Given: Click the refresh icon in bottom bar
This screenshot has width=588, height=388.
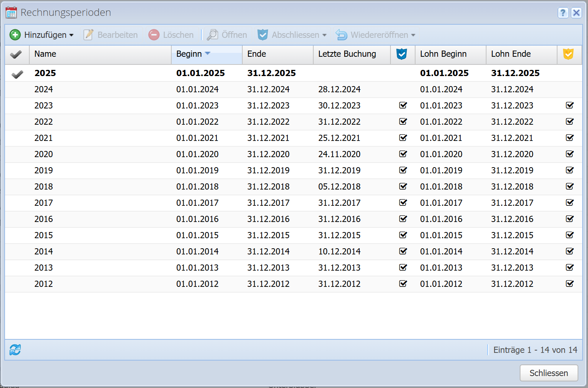Looking at the screenshot, I should click(x=15, y=350).
